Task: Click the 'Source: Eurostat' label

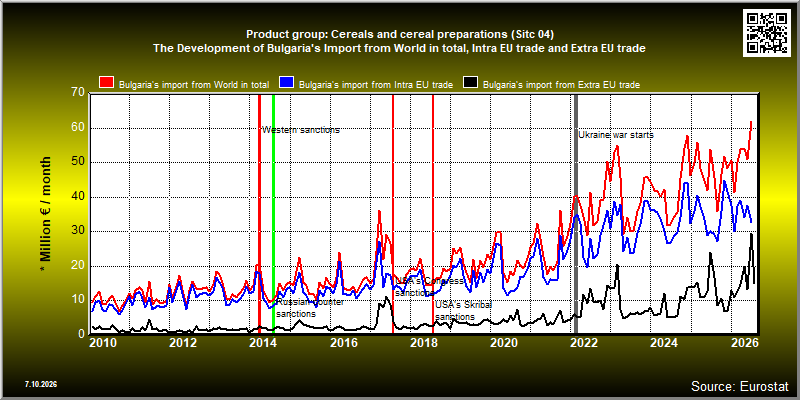Action: pyautogui.click(x=740, y=386)
